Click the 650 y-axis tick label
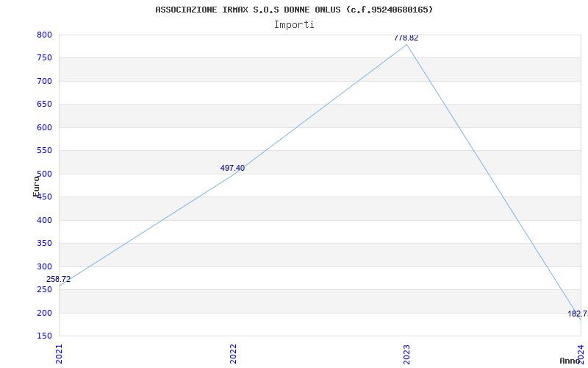588x368 pixels. pos(44,105)
